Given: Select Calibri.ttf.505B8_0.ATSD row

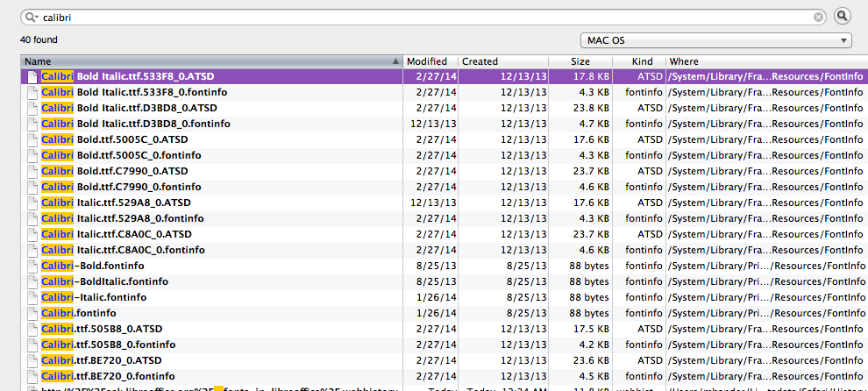Looking at the screenshot, I should [444, 329].
